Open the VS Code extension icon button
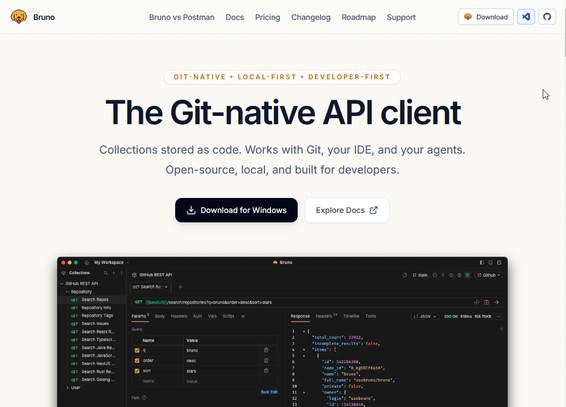 [x=526, y=17]
